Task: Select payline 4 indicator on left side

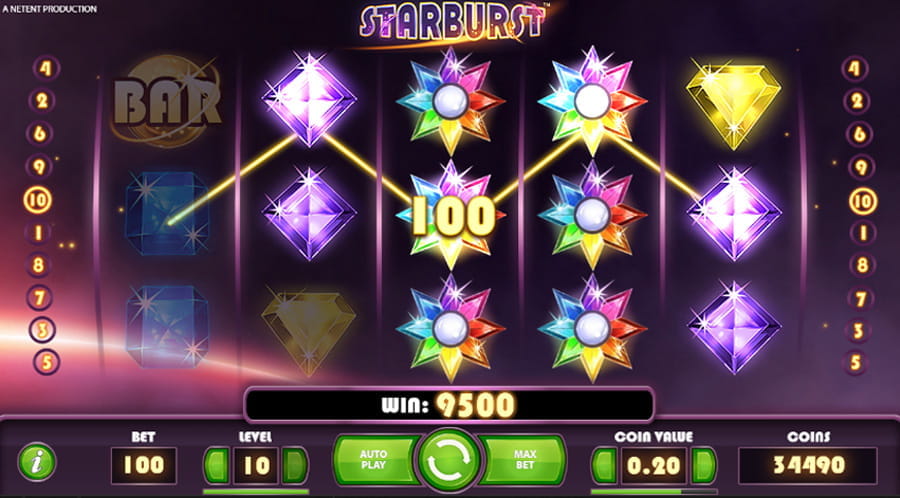Action: tap(46, 68)
